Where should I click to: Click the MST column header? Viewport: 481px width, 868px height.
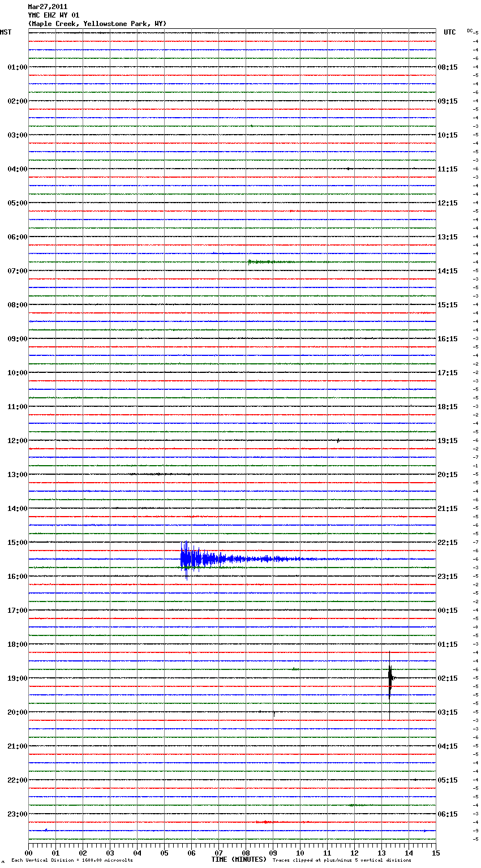click(x=6, y=32)
